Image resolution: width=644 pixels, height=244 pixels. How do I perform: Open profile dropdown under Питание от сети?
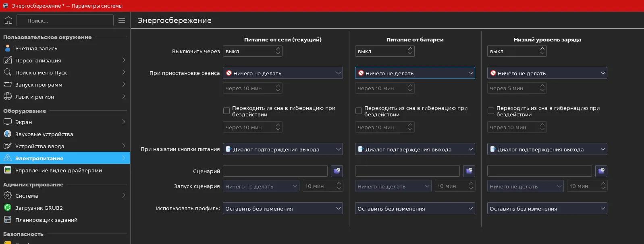tap(283, 208)
